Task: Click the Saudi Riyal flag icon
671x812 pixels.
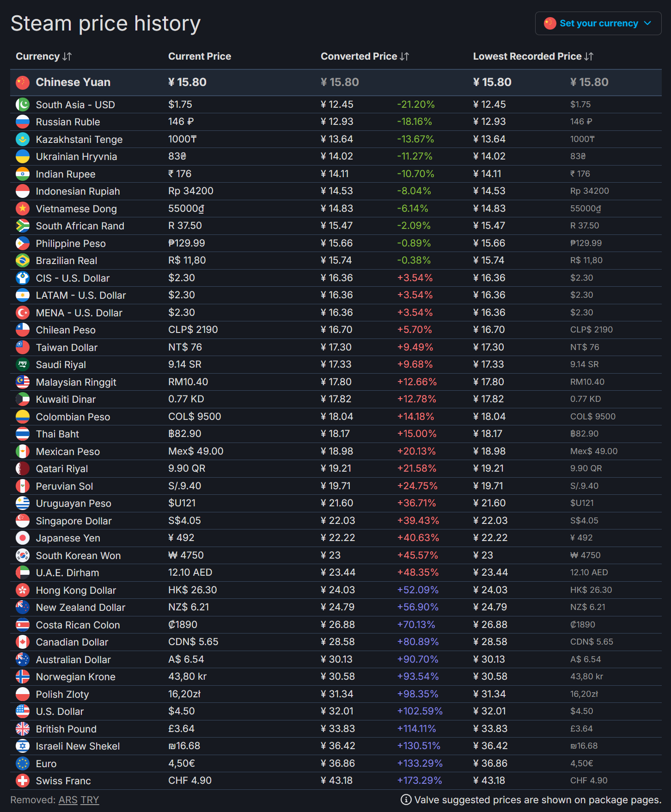Action: pyautogui.click(x=23, y=365)
